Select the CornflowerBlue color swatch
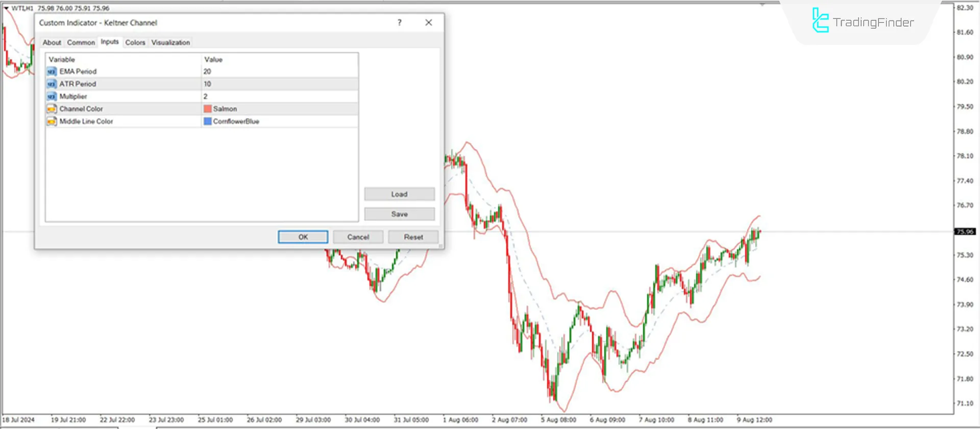Image resolution: width=980 pixels, height=429 pixels. tap(208, 122)
